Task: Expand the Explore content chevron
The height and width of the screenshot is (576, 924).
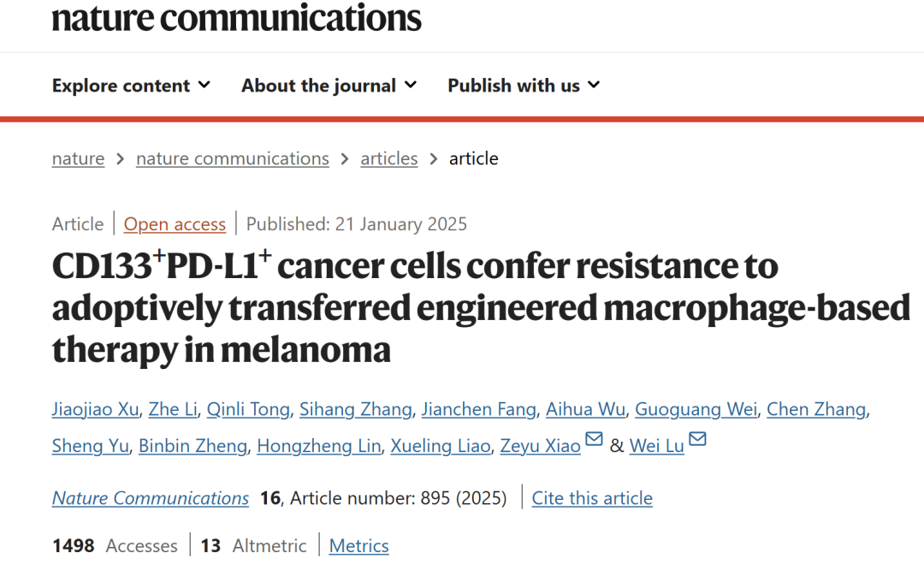Action: tap(204, 85)
